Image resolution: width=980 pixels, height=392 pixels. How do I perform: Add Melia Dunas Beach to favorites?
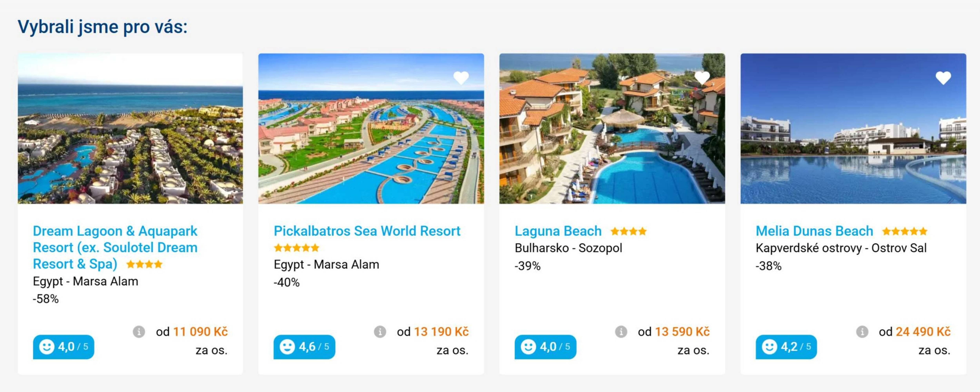pos(943,78)
